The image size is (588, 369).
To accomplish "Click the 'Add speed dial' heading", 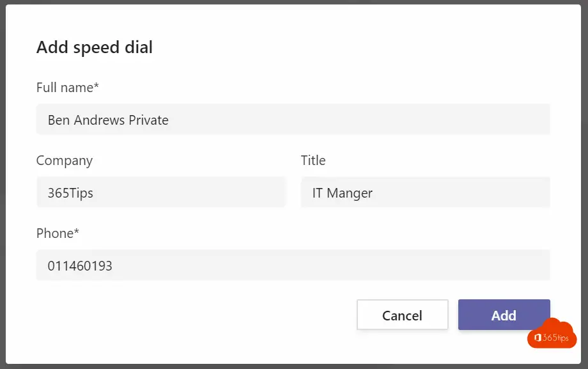I will [95, 47].
